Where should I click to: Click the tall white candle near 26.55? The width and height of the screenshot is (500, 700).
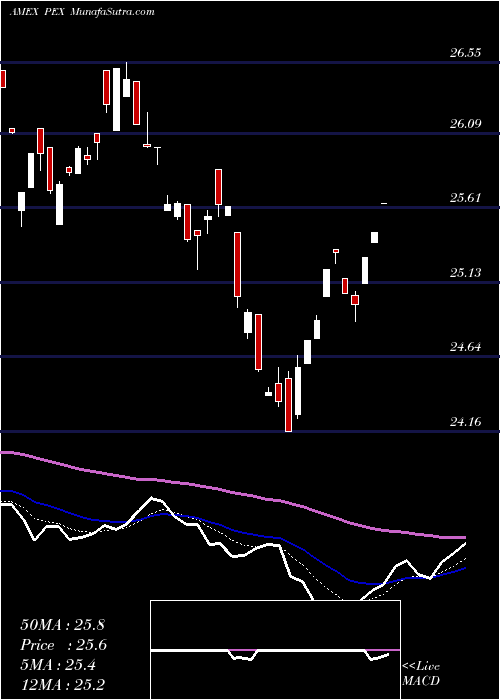116,100
